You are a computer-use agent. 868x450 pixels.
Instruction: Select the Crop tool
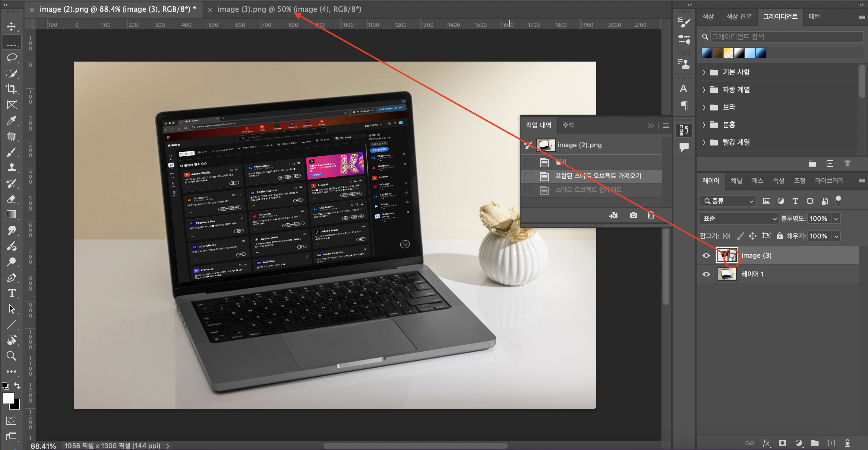tap(11, 89)
